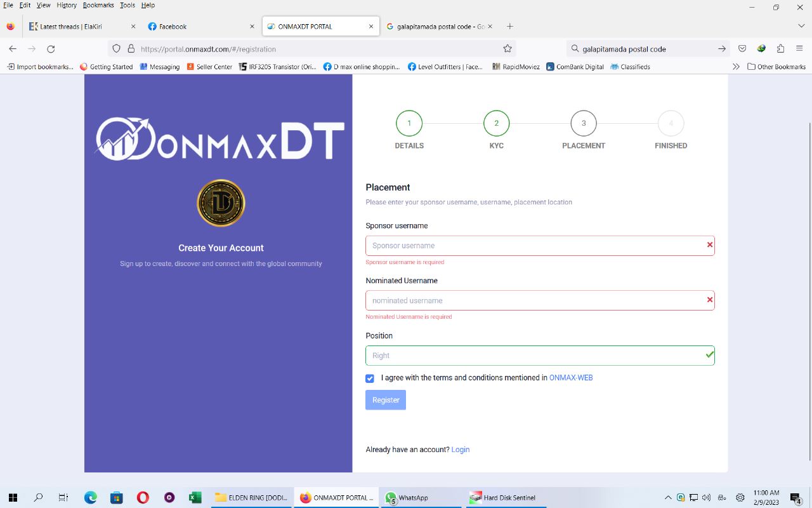The image size is (812, 508).
Task: Reload the current page
Action: coord(51,49)
